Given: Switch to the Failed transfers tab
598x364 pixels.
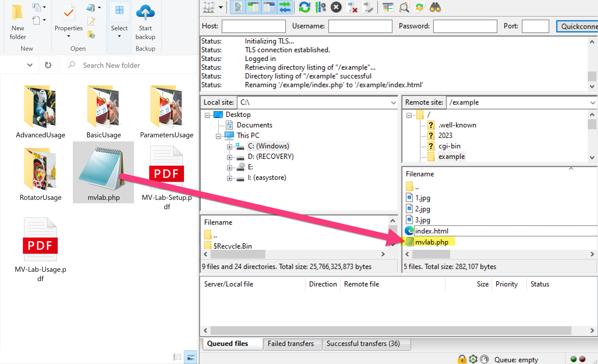Looking at the screenshot, I should (290, 344).
